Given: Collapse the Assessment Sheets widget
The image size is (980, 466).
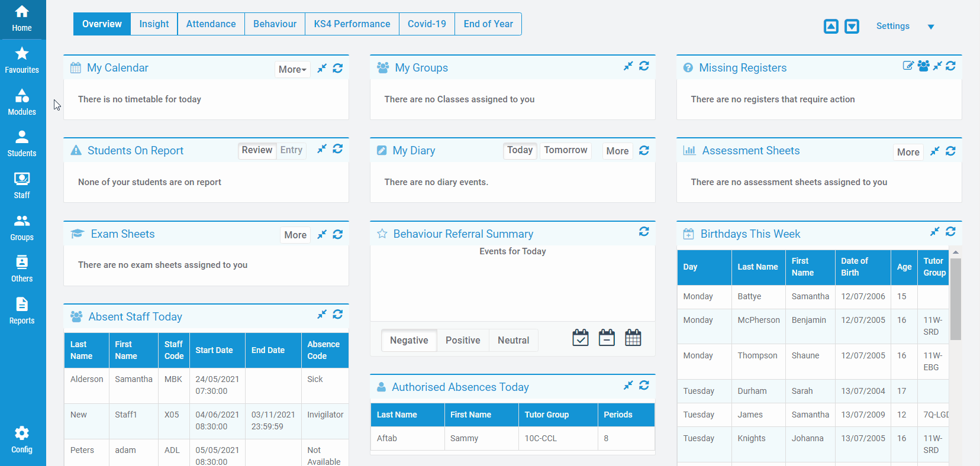Looking at the screenshot, I should click(935, 151).
